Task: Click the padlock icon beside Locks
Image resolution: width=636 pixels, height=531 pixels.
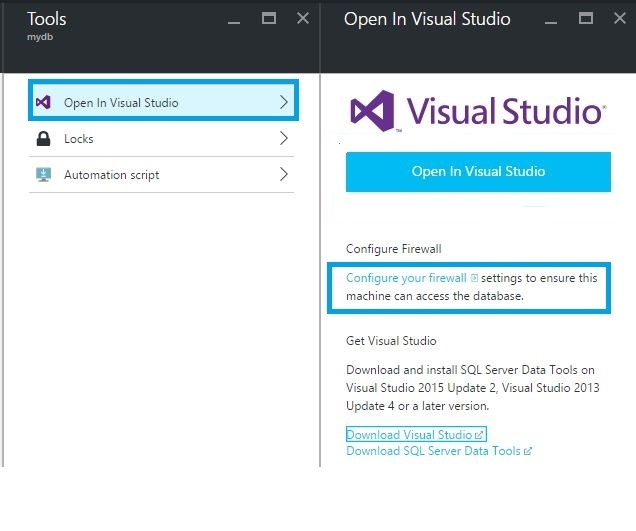Action: pyautogui.click(x=43, y=139)
